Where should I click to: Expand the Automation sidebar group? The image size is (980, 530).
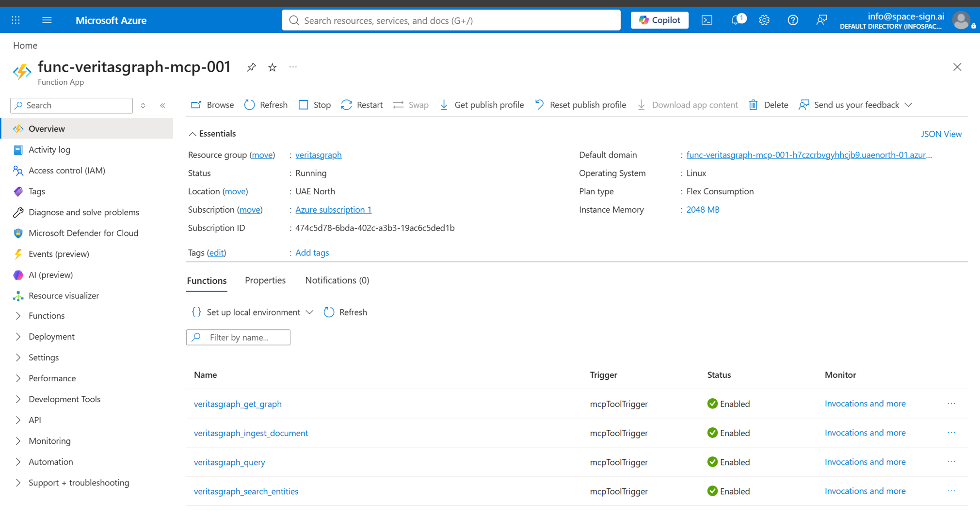click(50, 462)
